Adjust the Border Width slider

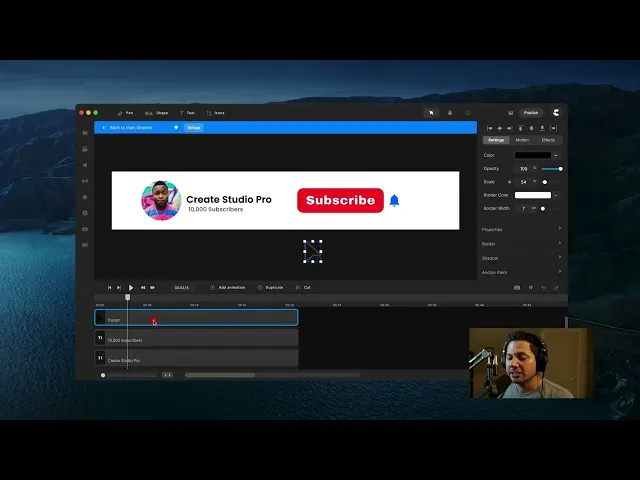point(543,209)
